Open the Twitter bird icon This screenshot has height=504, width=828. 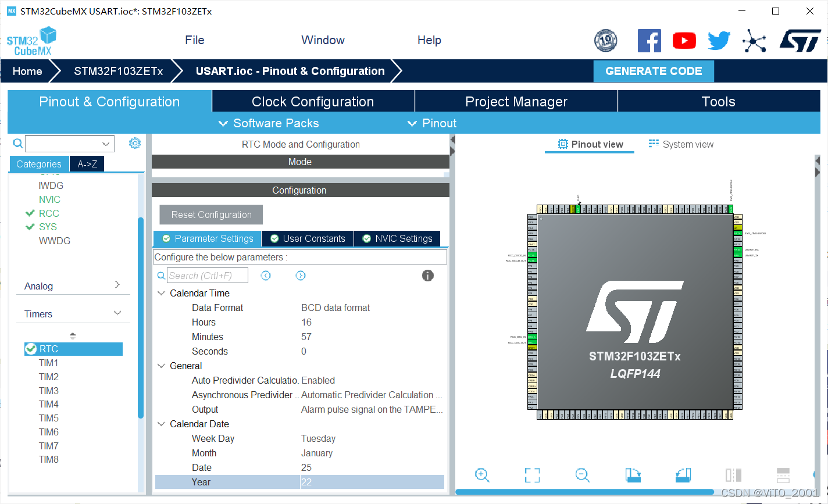pyautogui.click(x=719, y=41)
